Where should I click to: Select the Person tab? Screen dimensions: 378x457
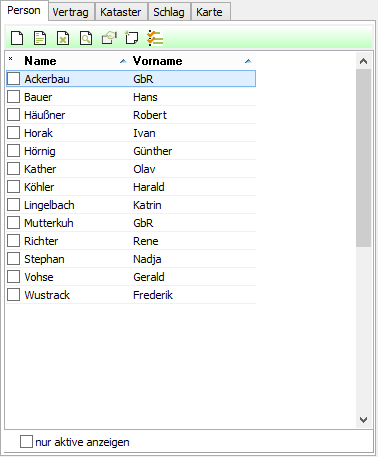click(24, 11)
